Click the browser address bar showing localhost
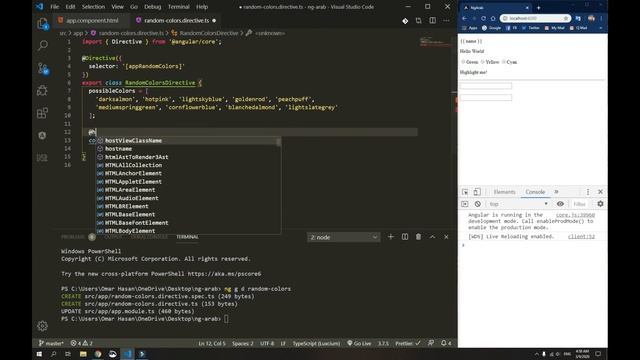The height and width of the screenshot is (360, 640). 535,18
